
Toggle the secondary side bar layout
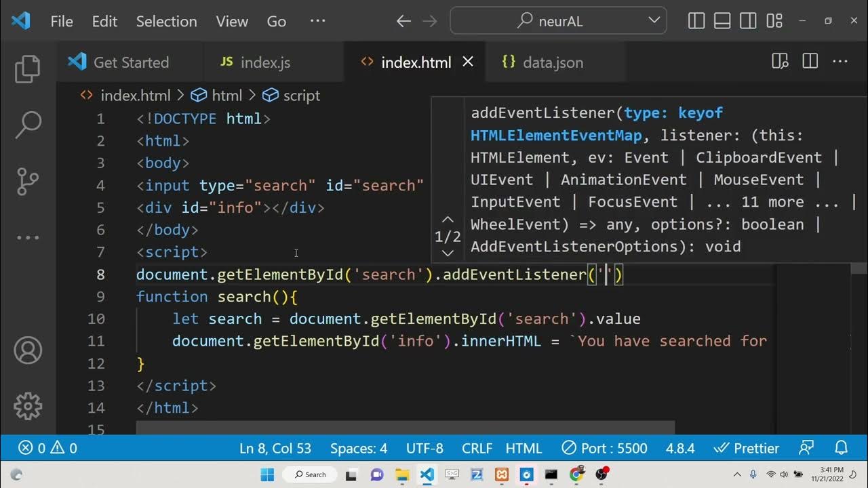(x=748, y=21)
